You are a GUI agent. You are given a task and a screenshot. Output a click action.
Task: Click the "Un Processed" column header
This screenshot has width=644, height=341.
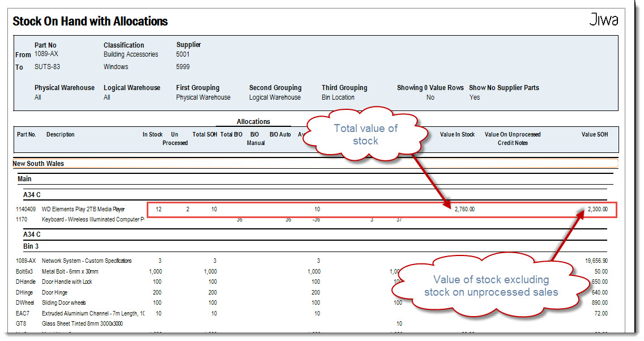175,138
